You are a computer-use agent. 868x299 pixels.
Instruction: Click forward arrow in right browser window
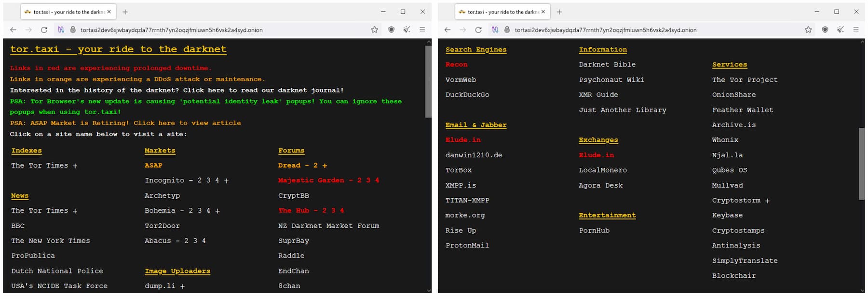(x=463, y=30)
